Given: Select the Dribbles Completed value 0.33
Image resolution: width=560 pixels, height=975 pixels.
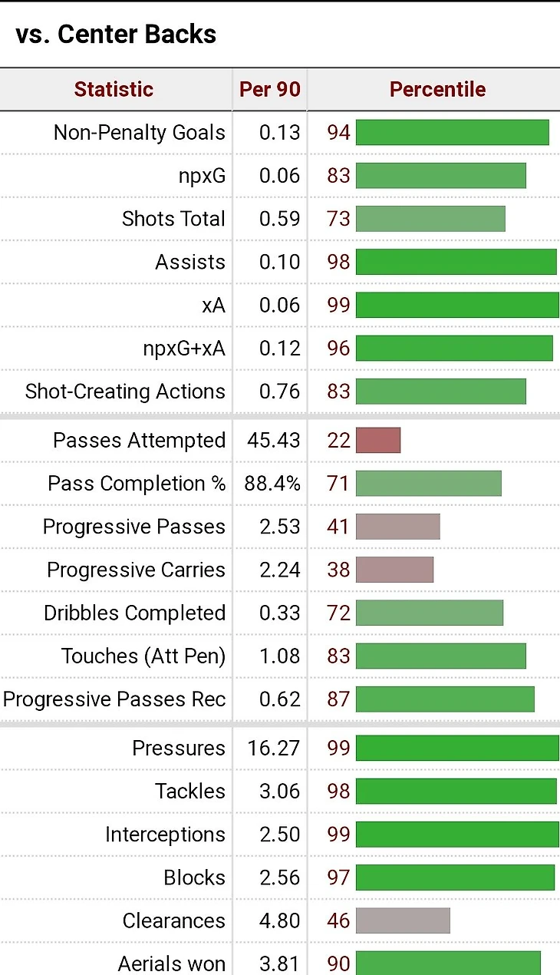Looking at the screenshot, I should (280, 613).
